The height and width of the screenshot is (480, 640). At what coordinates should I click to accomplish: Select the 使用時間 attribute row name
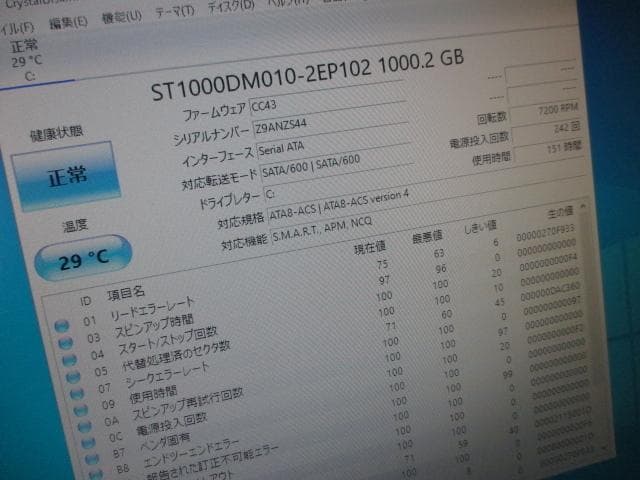pyautogui.click(x=153, y=394)
